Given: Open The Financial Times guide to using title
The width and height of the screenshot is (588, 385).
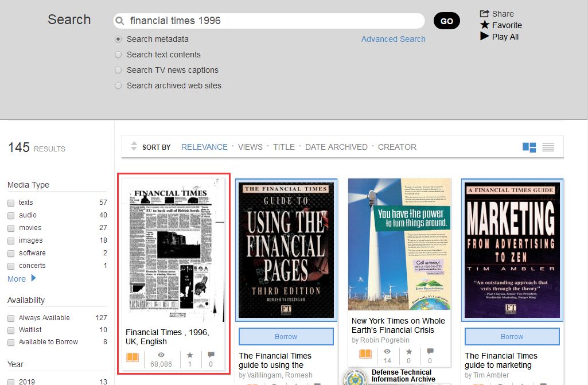Looking at the screenshot, I should [275, 360].
